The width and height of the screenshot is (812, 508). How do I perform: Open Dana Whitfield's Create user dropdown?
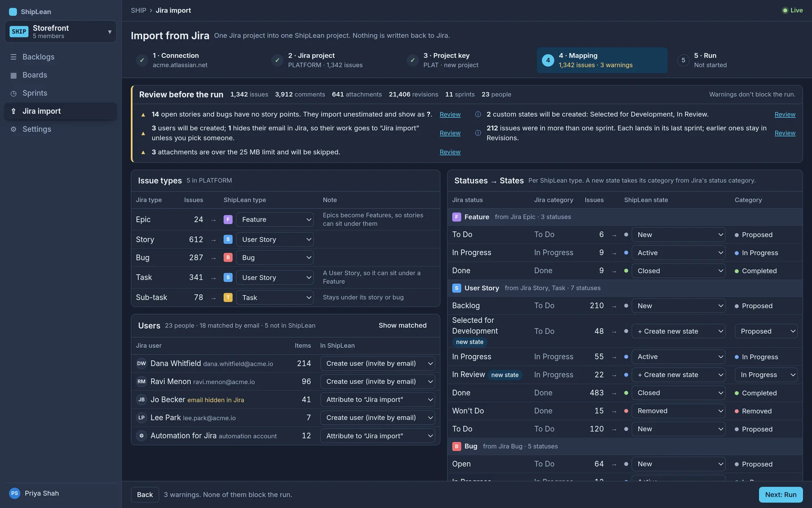click(x=377, y=364)
